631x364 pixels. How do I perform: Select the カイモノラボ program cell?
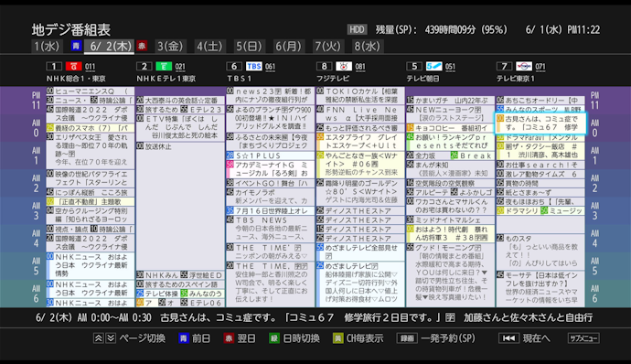click(x=270, y=197)
